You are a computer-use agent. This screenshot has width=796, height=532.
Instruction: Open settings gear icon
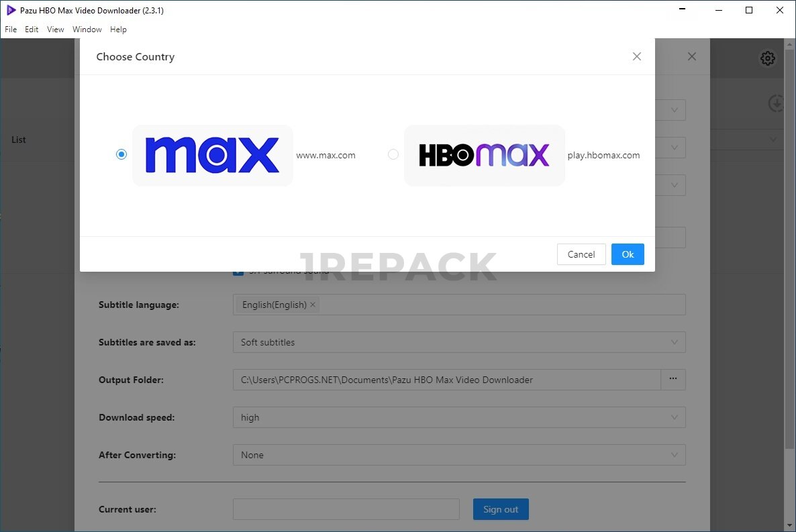coord(767,58)
